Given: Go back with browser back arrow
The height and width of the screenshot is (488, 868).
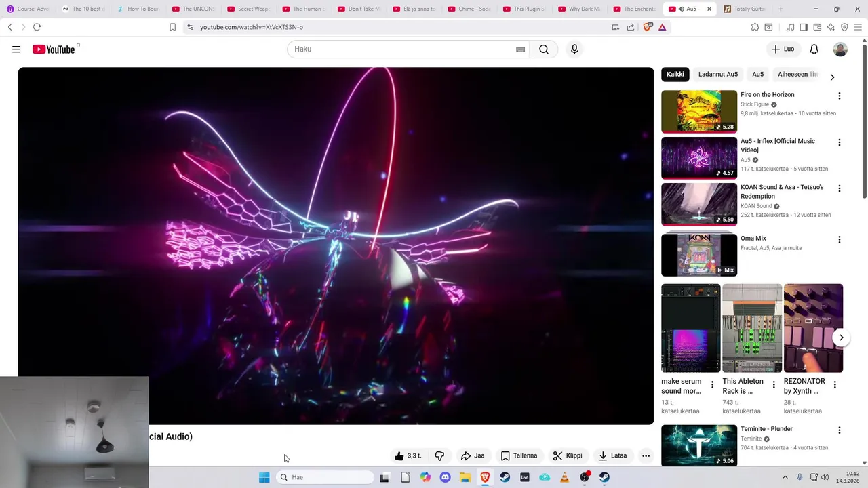Looking at the screenshot, I should 10,27.
